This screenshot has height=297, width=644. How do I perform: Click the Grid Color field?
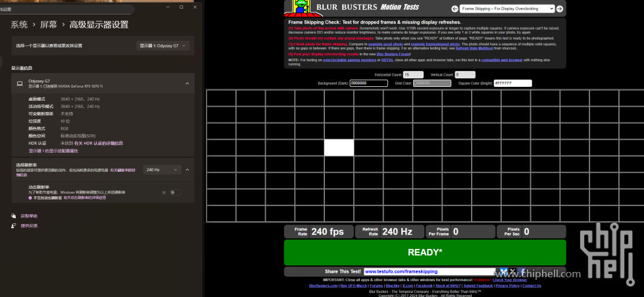point(432,83)
